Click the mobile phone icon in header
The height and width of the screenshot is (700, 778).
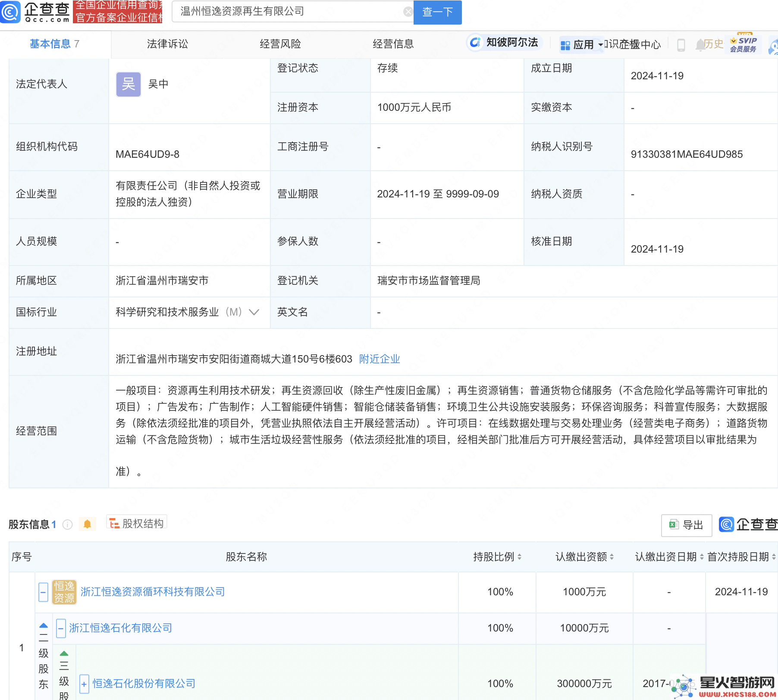[x=681, y=45]
